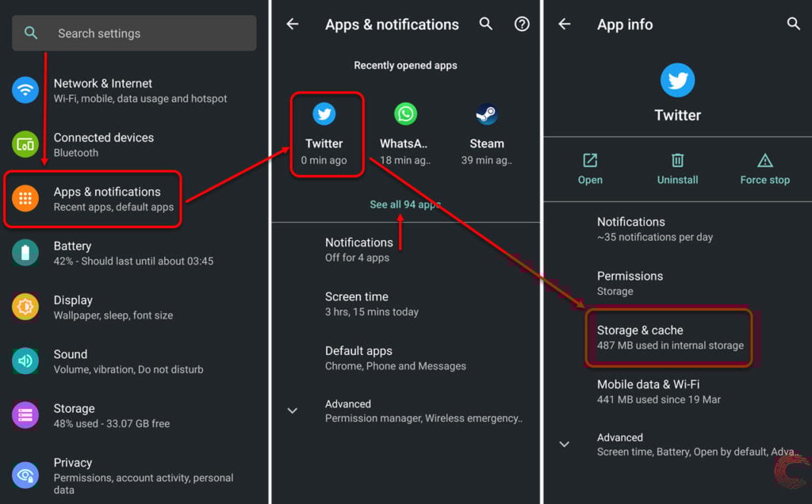Open help icon in Apps & notifications header
Screen dimensions: 812x504
[x=522, y=24]
